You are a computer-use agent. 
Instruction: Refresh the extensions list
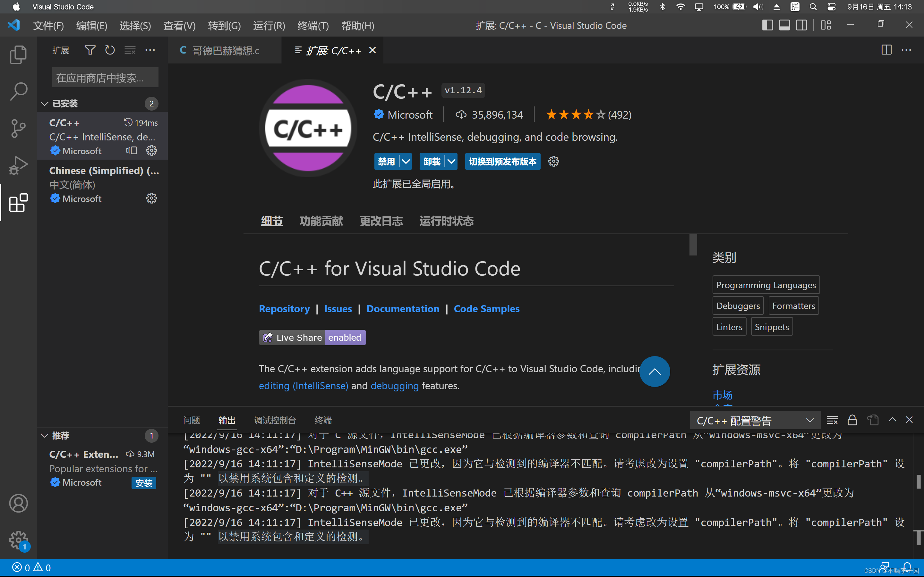pyautogui.click(x=110, y=50)
